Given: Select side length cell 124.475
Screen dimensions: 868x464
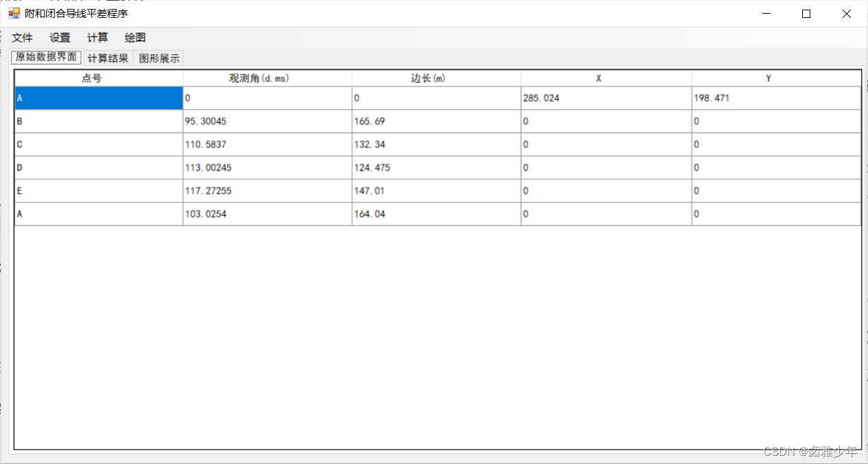Looking at the screenshot, I should (x=436, y=168).
